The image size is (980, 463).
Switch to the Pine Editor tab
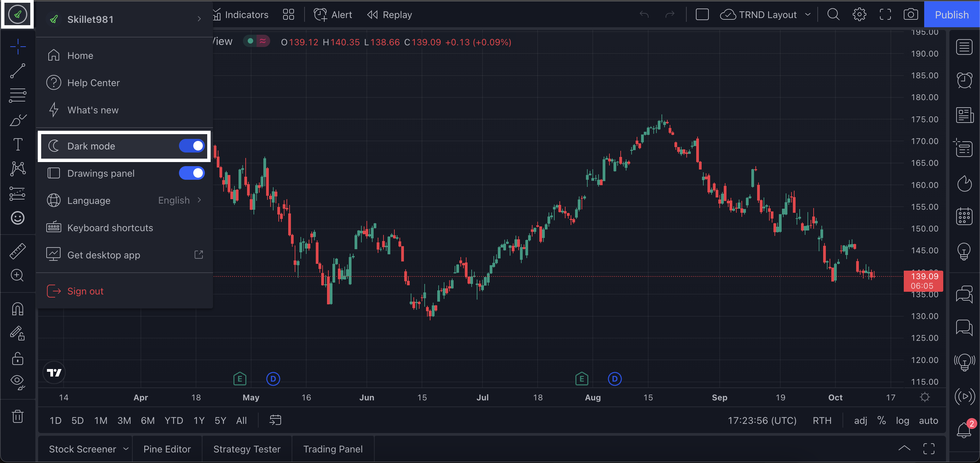point(167,449)
